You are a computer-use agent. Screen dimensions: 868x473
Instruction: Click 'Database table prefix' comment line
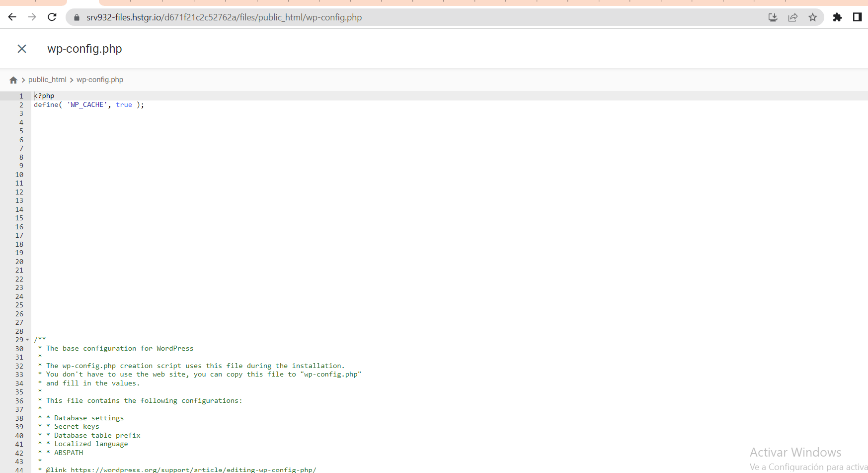pyautogui.click(x=97, y=436)
